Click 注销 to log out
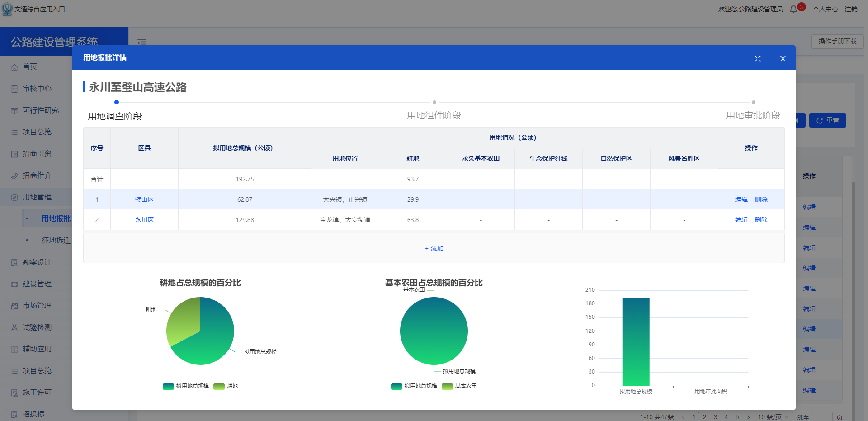This screenshot has width=868, height=421. 851,9
